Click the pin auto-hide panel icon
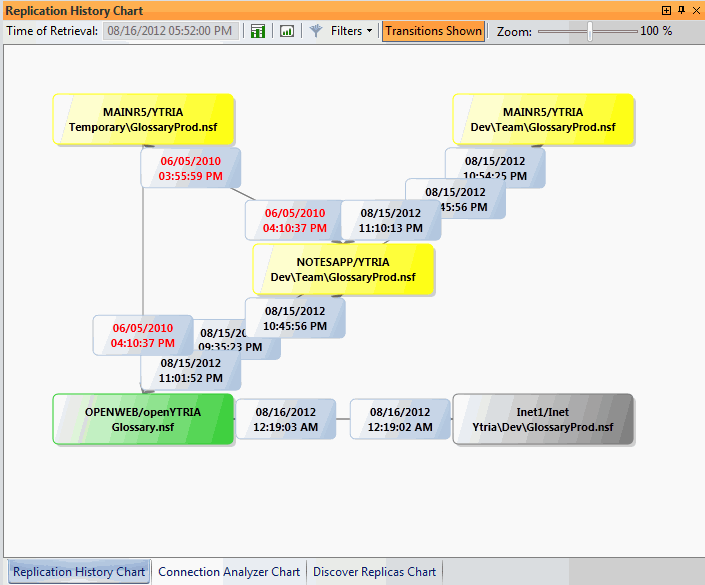 click(681, 10)
